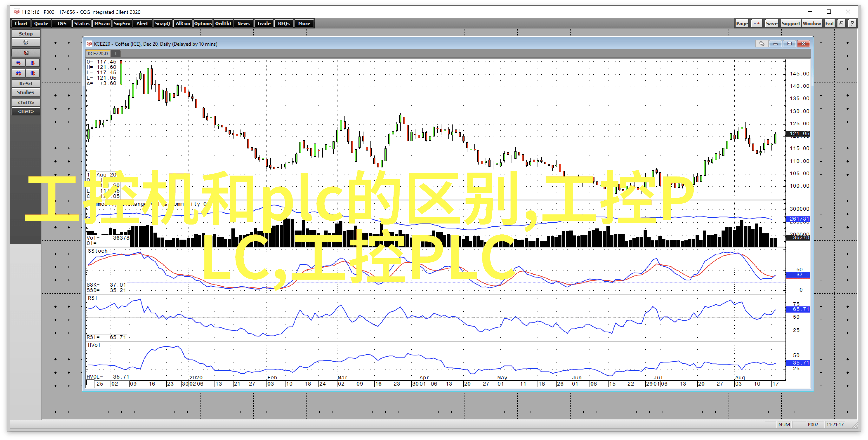Open the Quote menu button

coord(41,23)
